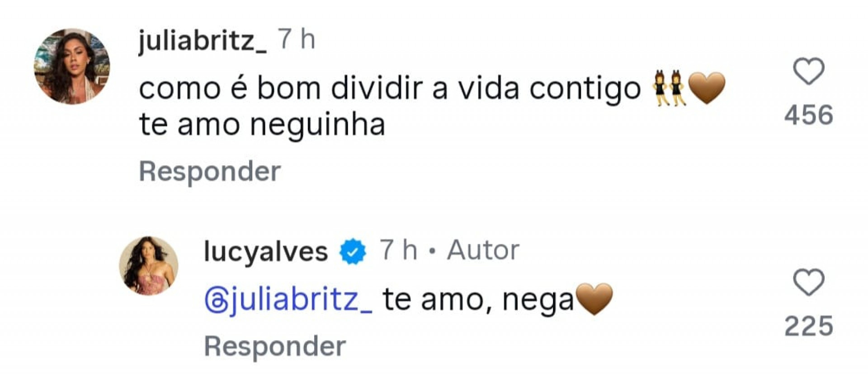Click the 7 h timestamp on lucyalves' reply
This screenshot has width=868, height=374.
[x=398, y=249]
